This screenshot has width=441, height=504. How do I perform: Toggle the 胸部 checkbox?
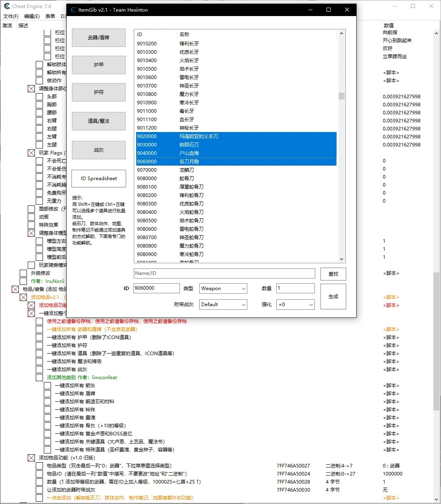39,105
